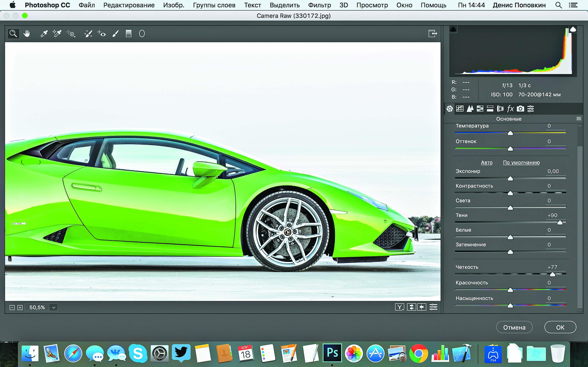This screenshot has height=367, width=588.
Task: Select the Hand tool
Action: point(27,34)
